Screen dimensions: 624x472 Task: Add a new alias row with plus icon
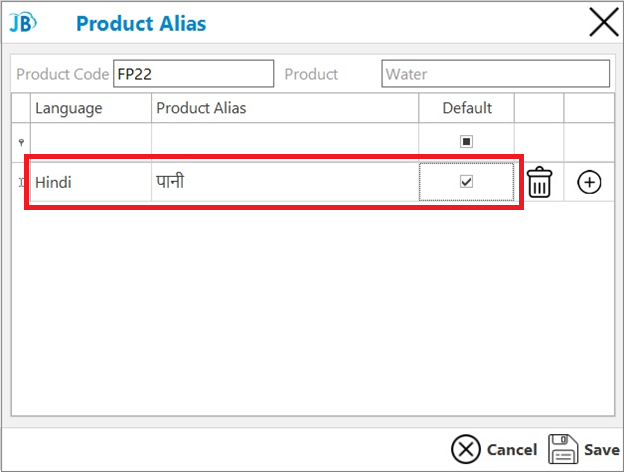(x=589, y=182)
